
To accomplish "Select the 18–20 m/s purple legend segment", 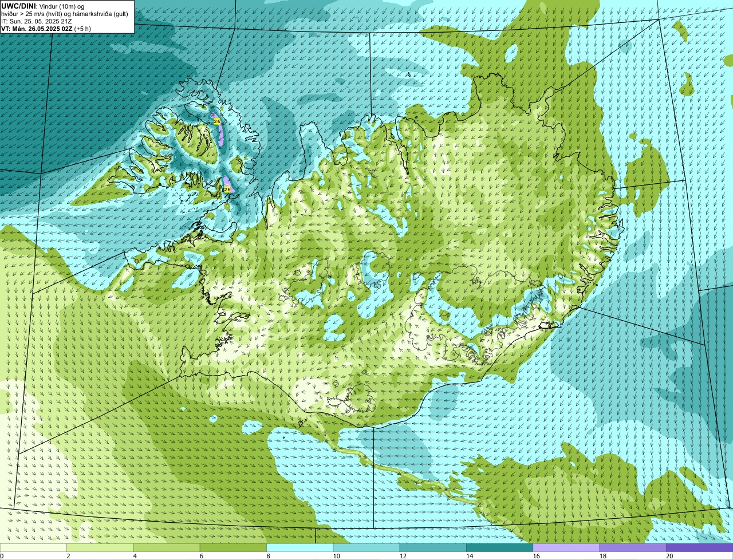I will (x=633, y=547).
